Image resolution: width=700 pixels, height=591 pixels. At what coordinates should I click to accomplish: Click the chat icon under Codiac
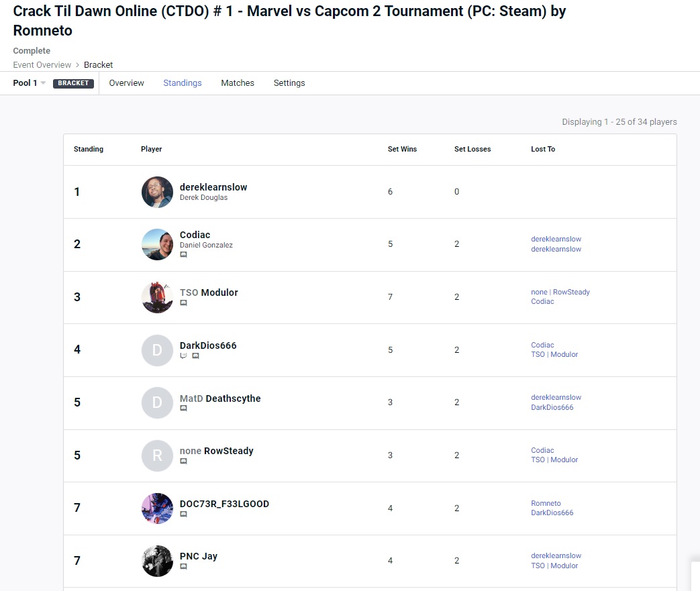(x=183, y=254)
